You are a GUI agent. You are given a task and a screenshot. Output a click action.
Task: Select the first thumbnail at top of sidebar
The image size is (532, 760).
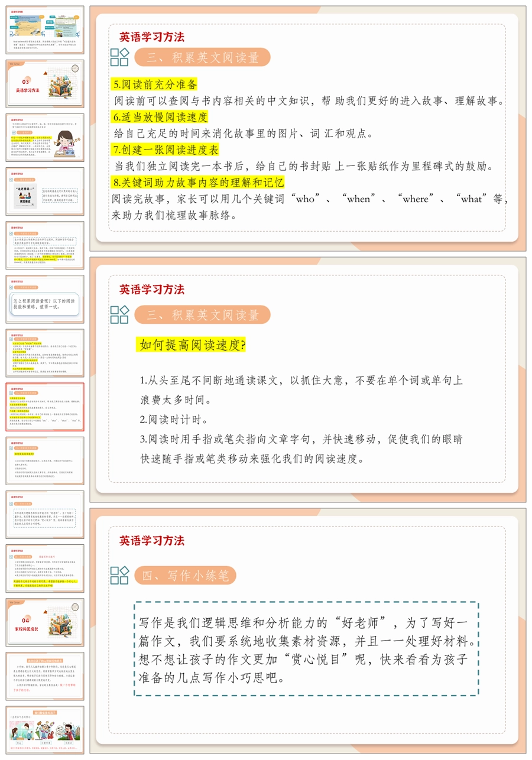click(45, 30)
